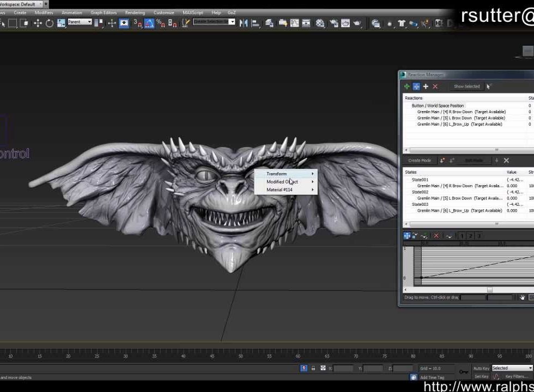
Task: Click the Align tool icon
Action: [x=255, y=23]
